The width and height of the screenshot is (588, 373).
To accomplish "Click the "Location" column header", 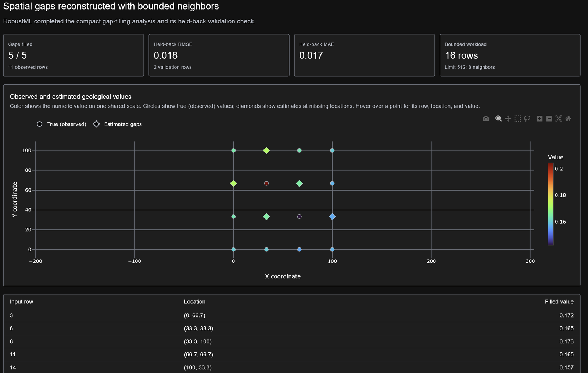I will tap(195, 301).
